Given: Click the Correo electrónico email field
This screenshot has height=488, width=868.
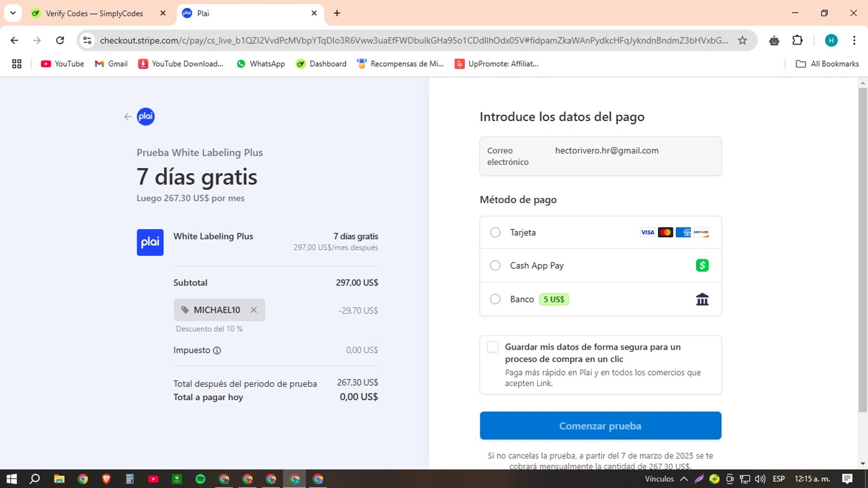Looking at the screenshot, I should tap(601, 156).
